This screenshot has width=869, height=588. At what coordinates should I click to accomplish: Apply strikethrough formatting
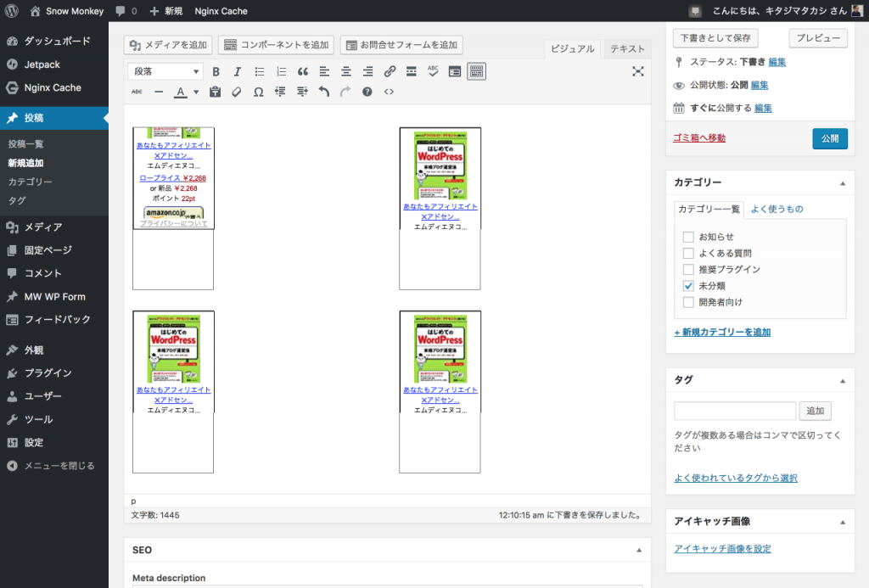click(137, 92)
